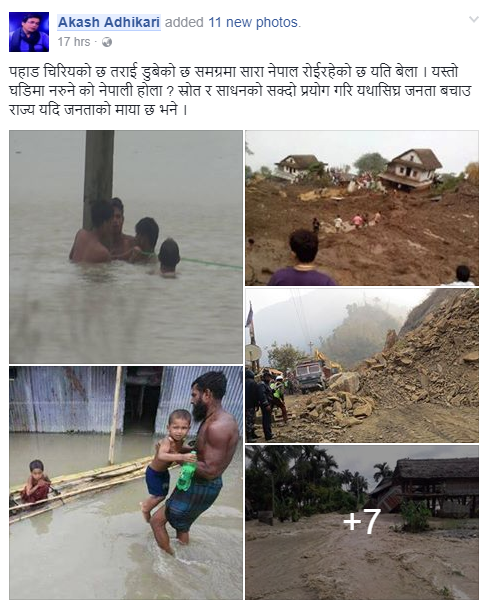Click the Nepali post text
This screenshot has width=487, height=600.
click(x=240, y=91)
